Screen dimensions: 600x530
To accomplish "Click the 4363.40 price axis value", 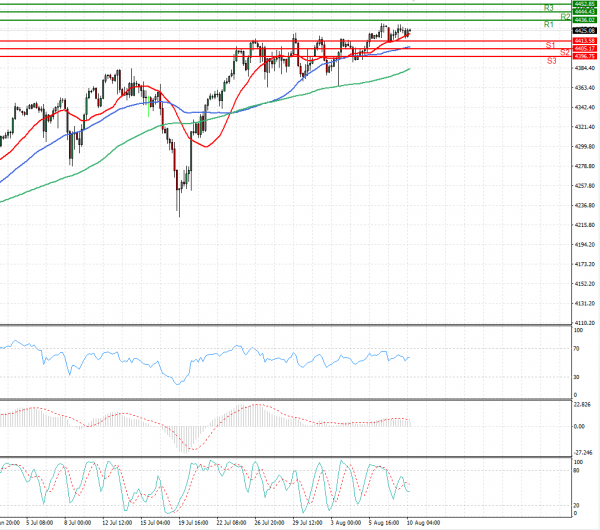I will (585, 88).
